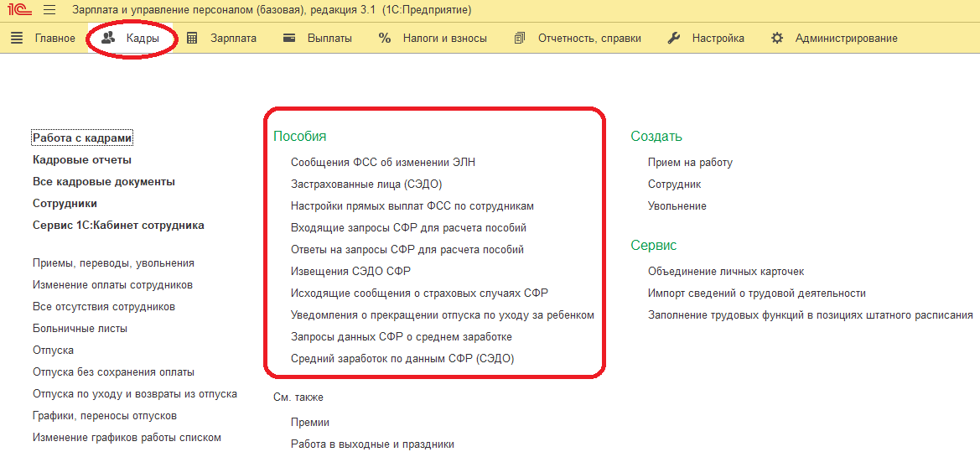Click the См. также heading

click(x=298, y=397)
